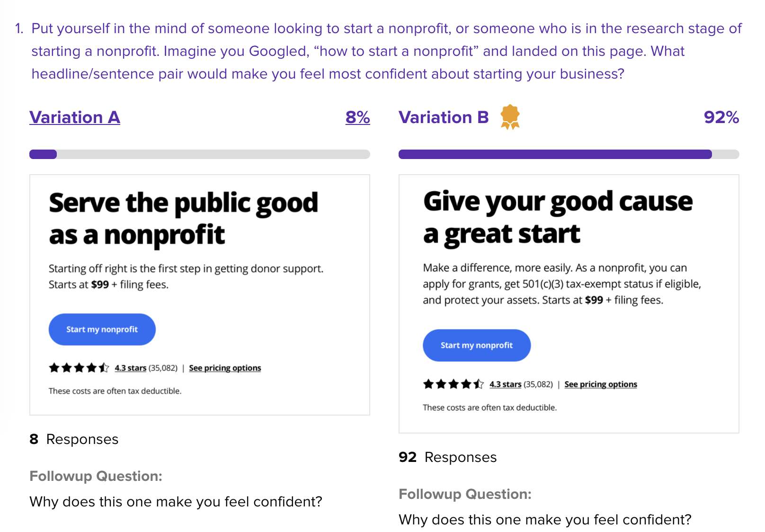This screenshot has width=765, height=532.
Task: Click the 92% result value
Action: point(721,117)
